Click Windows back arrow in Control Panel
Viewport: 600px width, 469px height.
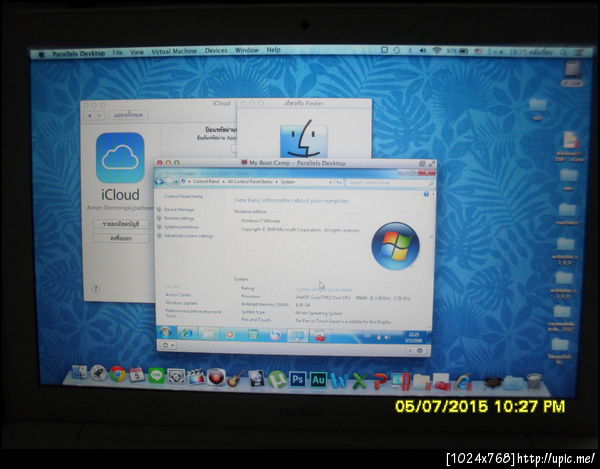pos(159,182)
